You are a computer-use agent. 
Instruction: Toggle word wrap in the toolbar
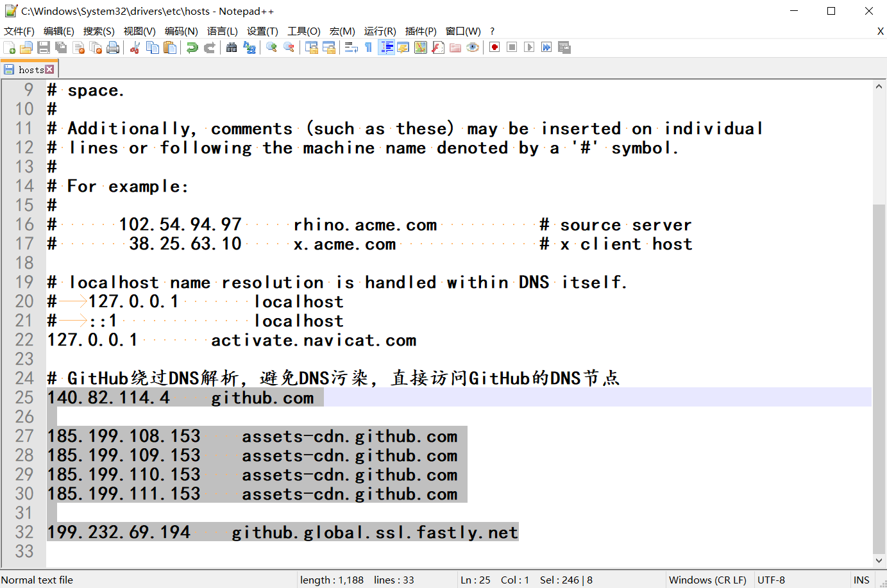pyautogui.click(x=351, y=47)
